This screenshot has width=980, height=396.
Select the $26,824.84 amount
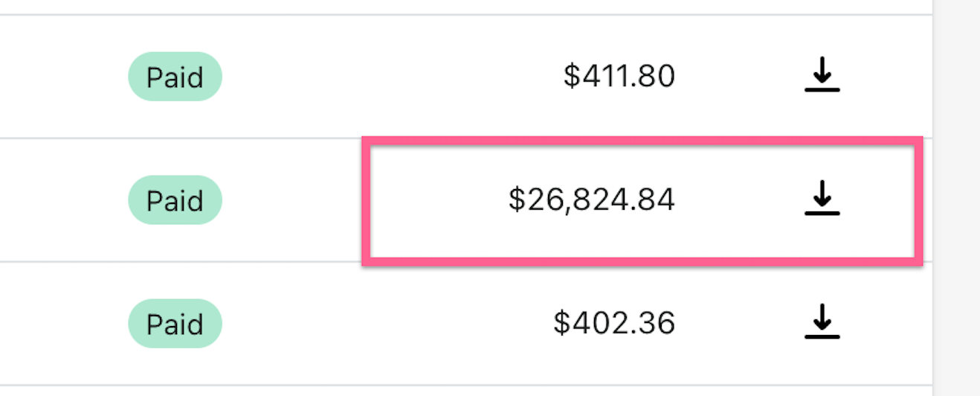click(592, 199)
